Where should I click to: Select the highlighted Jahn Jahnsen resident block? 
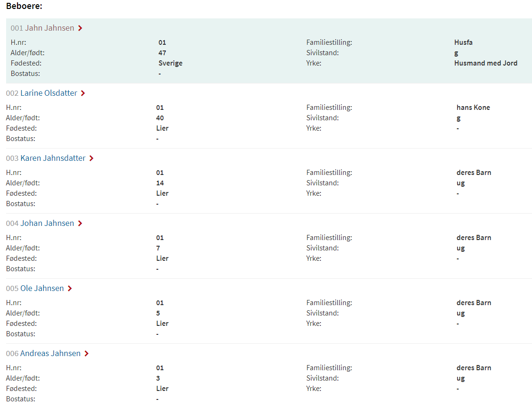click(269, 51)
